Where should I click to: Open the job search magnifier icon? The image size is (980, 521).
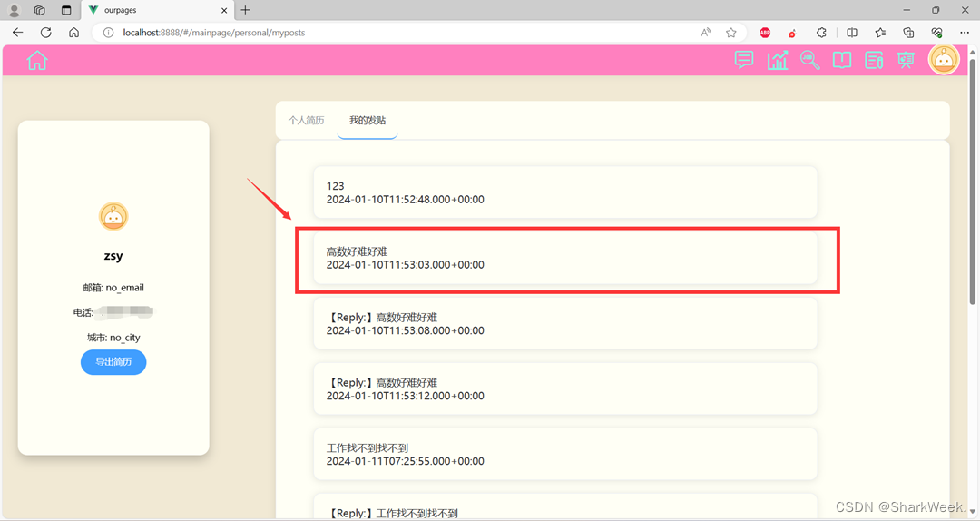click(x=810, y=60)
